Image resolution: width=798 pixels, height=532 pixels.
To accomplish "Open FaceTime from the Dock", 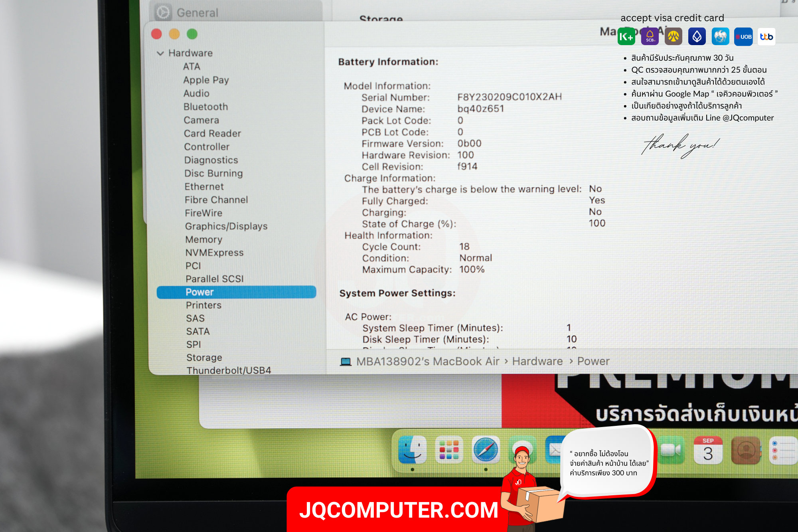I will pos(671,450).
